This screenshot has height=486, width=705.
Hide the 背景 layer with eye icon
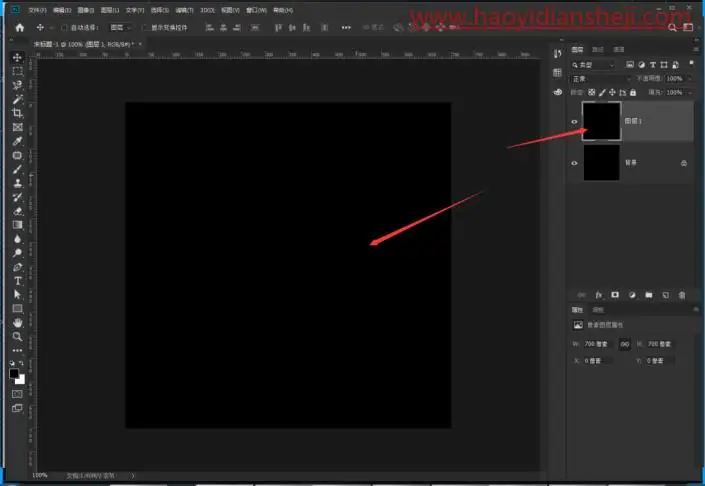(574, 163)
